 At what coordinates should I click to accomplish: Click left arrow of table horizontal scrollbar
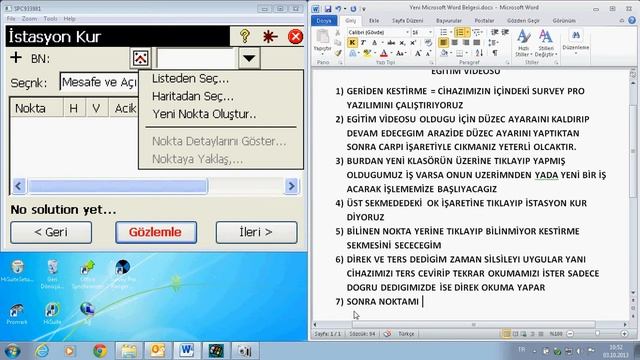pyautogui.click(x=18, y=186)
